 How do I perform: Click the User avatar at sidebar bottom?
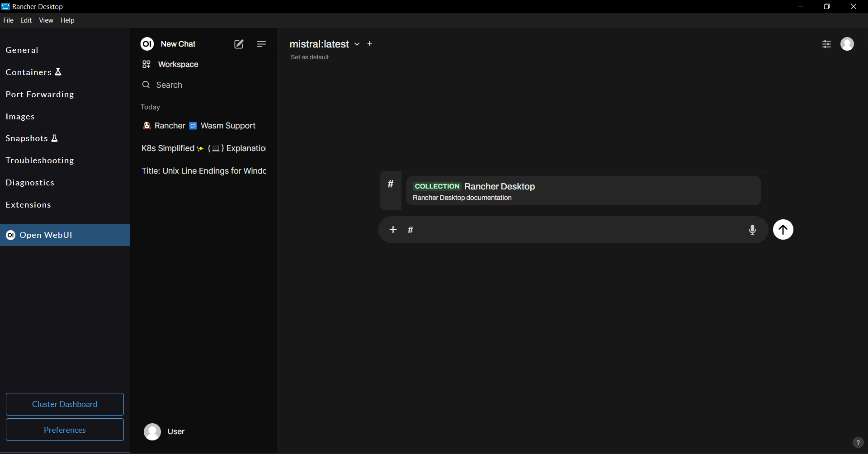click(152, 432)
